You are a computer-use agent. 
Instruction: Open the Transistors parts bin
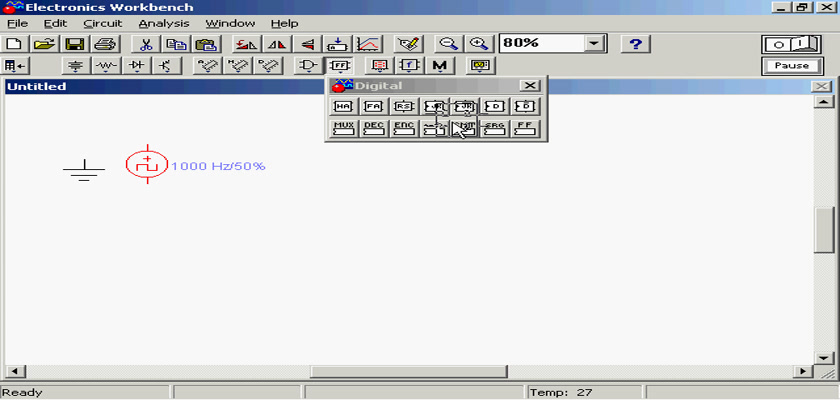click(x=165, y=66)
